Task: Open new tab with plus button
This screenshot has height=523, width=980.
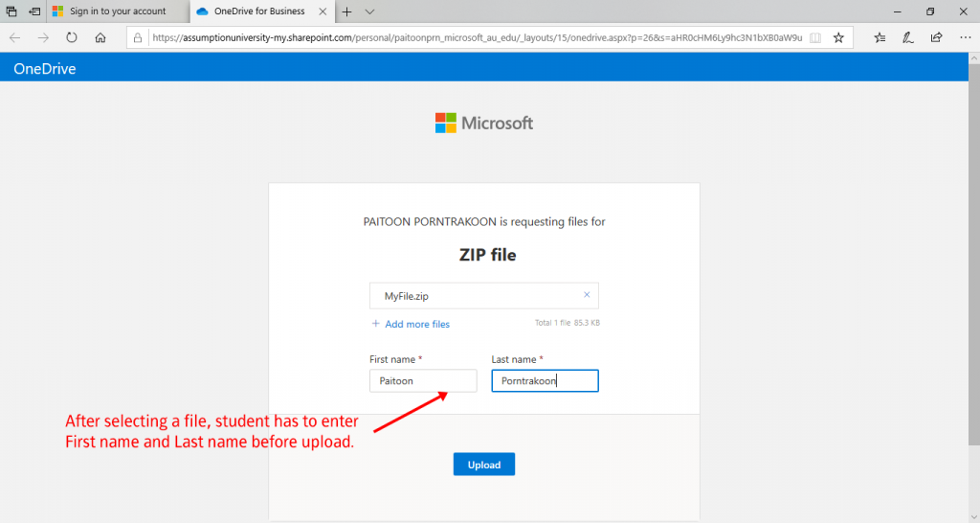Action: pyautogui.click(x=346, y=11)
